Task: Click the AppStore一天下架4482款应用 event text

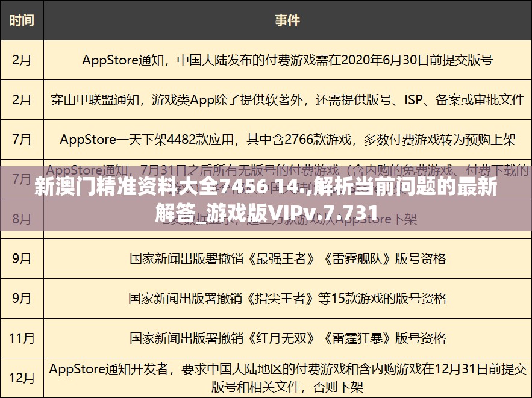Action: (x=287, y=139)
